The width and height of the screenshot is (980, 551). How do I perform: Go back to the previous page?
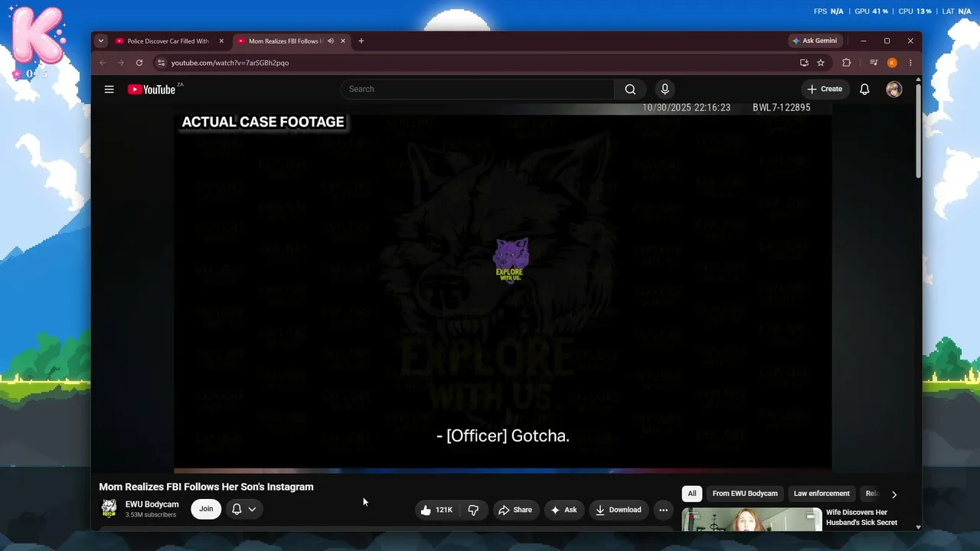(x=103, y=63)
